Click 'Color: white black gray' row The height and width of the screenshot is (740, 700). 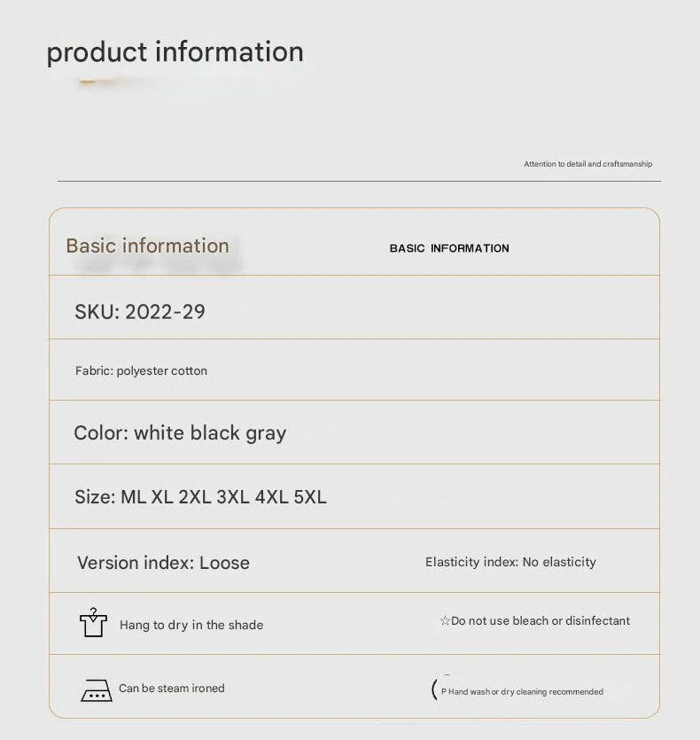[354, 432]
